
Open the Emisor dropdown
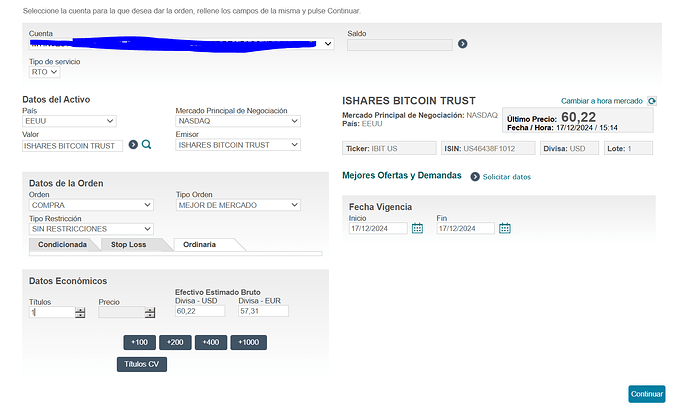[238, 145]
